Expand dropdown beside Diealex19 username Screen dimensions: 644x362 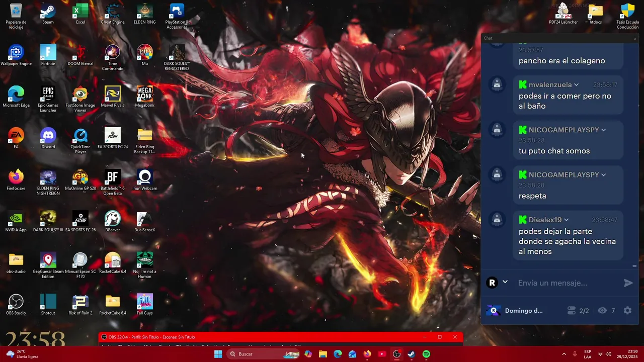click(567, 220)
